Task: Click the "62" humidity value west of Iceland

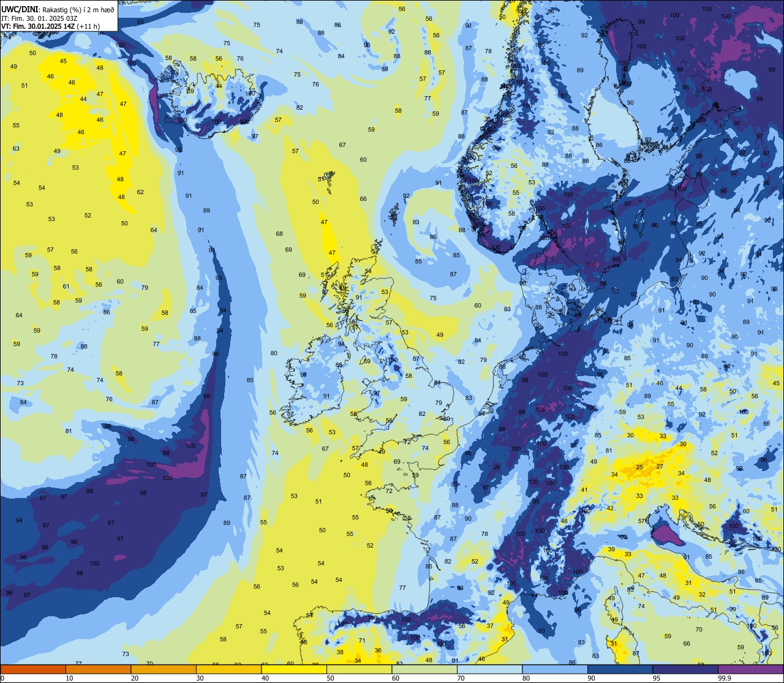Action: [x=140, y=192]
